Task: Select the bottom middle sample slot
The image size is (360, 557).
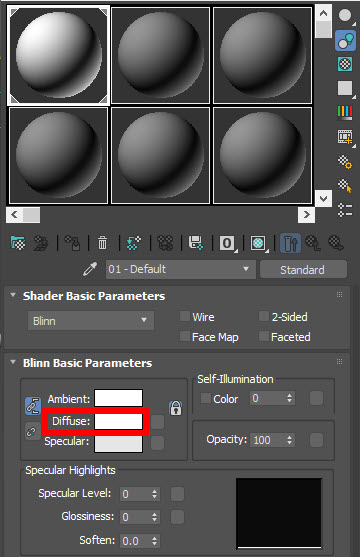Action: (161, 156)
